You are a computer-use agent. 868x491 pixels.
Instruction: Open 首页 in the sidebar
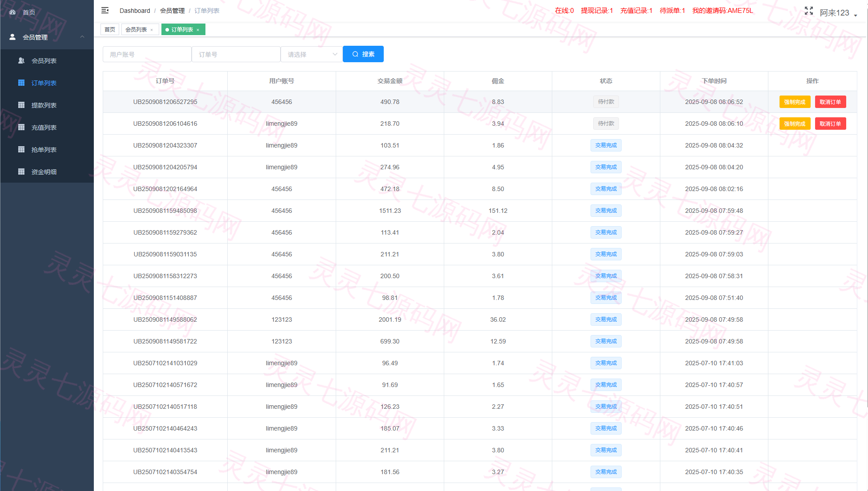pos(47,12)
